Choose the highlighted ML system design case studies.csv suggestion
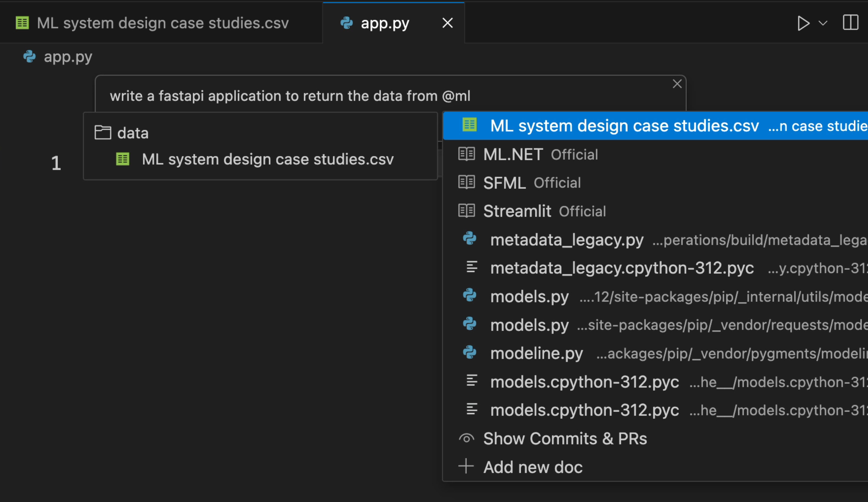The image size is (868, 502). [x=655, y=125]
